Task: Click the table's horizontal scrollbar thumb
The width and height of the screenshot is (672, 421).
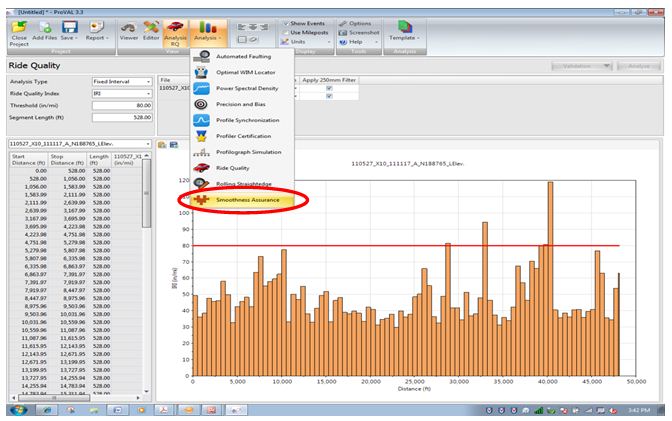Action: [x=54, y=398]
